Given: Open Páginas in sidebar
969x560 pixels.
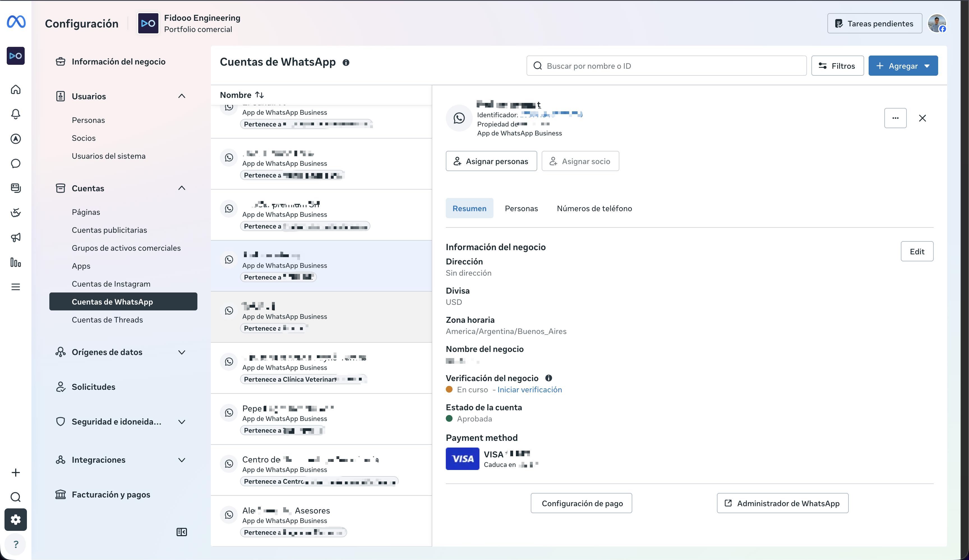Looking at the screenshot, I should click(x=86, y=212).
